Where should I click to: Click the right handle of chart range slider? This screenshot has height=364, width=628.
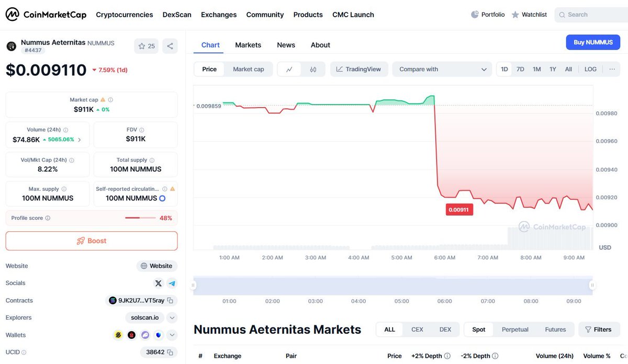[592, 285]
